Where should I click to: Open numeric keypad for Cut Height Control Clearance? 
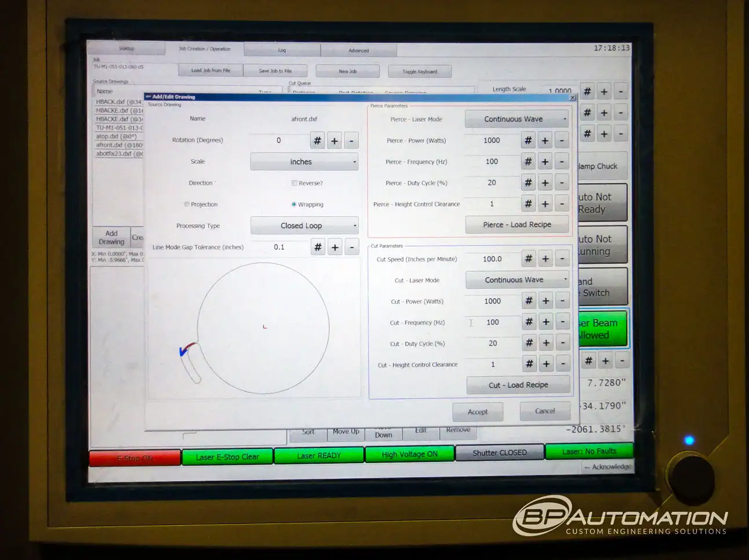529,363
